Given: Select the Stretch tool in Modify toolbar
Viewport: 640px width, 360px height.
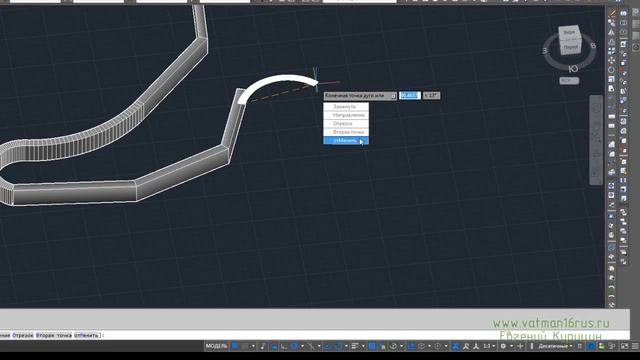Looking at the screenshot, I should pos(611,89).
